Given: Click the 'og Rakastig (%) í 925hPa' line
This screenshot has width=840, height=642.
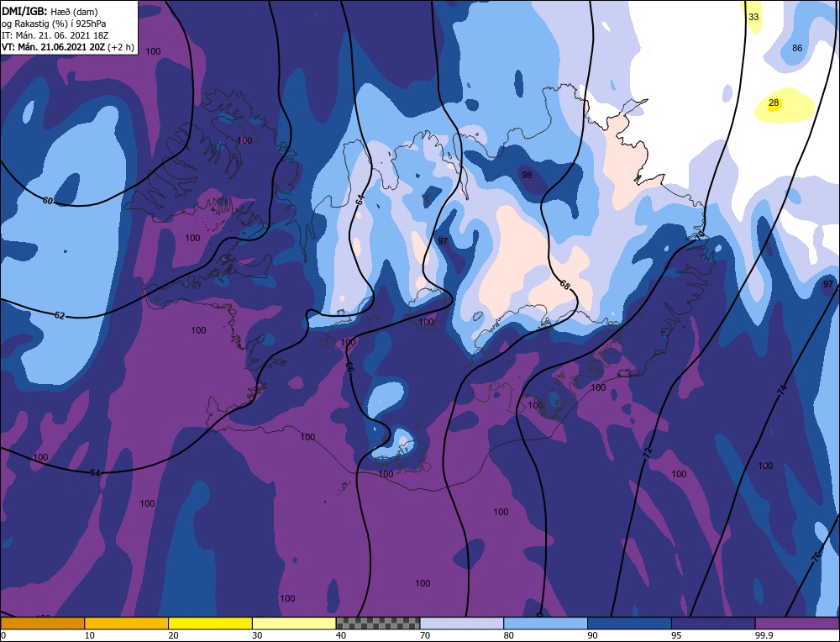Looking at the screenshot, I should pyautogui.click(x=54, y=23).
